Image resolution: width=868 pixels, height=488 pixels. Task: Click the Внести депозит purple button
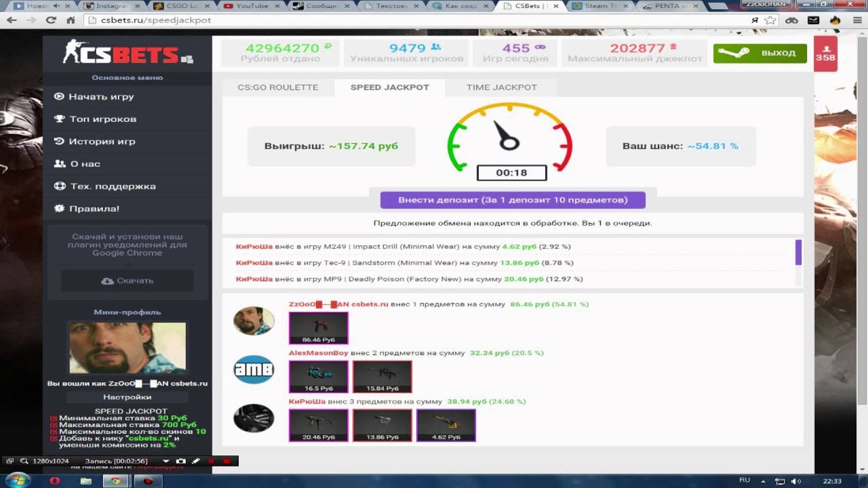click(513, 200)
